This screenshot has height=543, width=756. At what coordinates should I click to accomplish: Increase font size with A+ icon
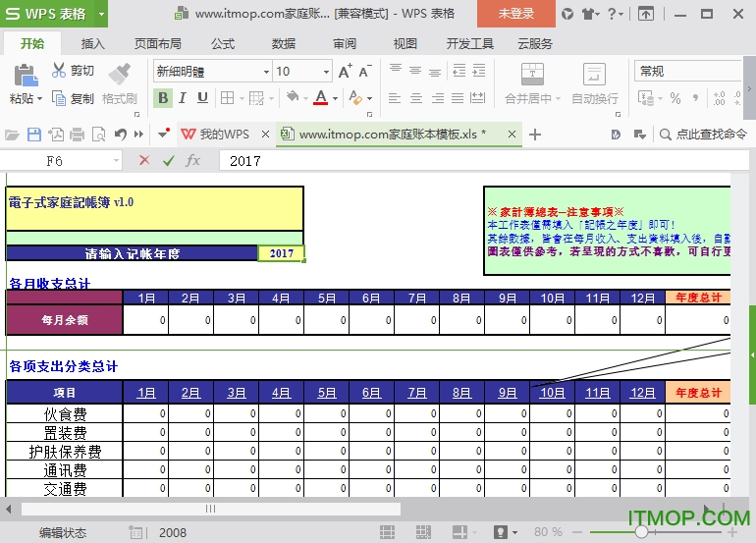[346, 72]
